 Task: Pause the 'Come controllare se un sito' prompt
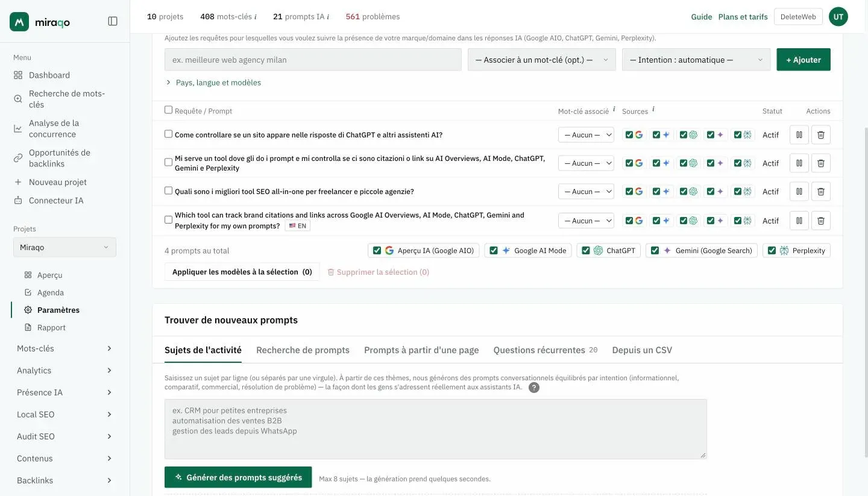tap(799, 135)
